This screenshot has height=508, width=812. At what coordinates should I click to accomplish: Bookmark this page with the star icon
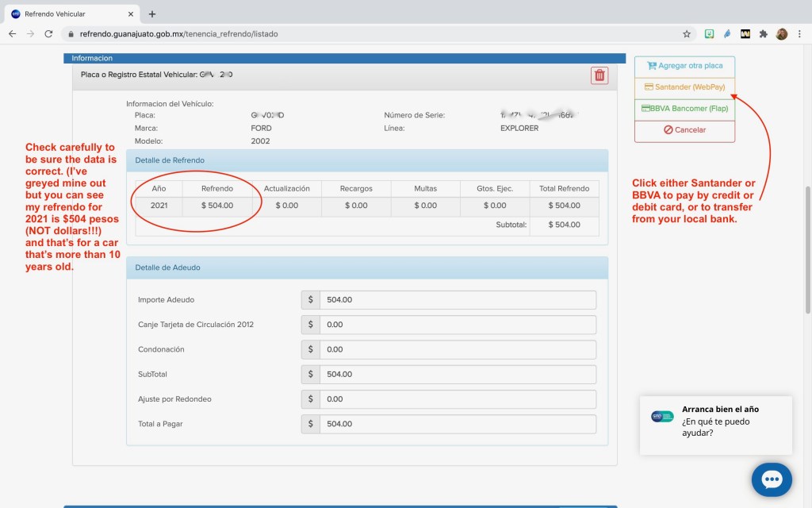coord(687,34)
